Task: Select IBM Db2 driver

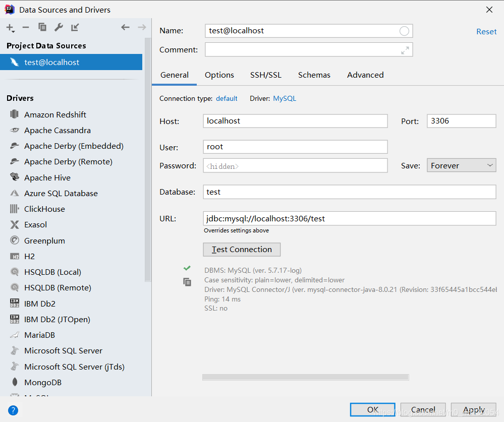Action: point(71,304)
